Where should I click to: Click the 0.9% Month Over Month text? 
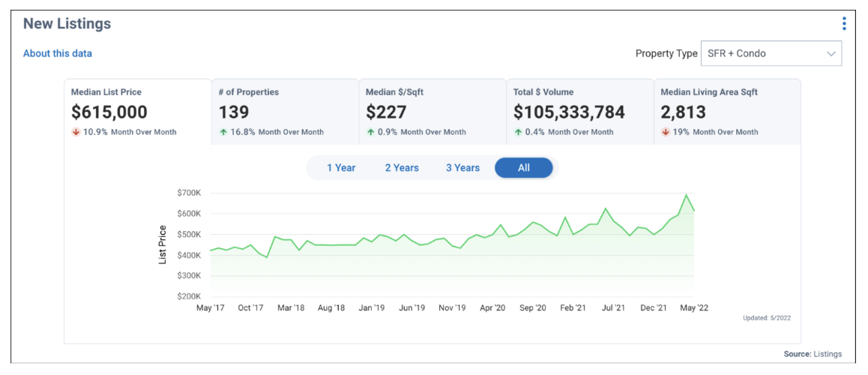click(422, 133)
